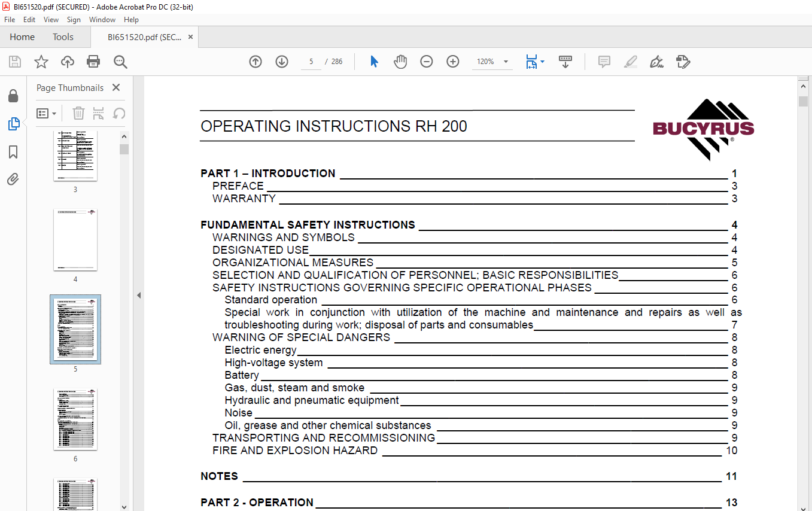Click the 'PREFACE' contents entry
This screenshot has width=812, height=511.
pyautogui.click(x=238, y=186)
